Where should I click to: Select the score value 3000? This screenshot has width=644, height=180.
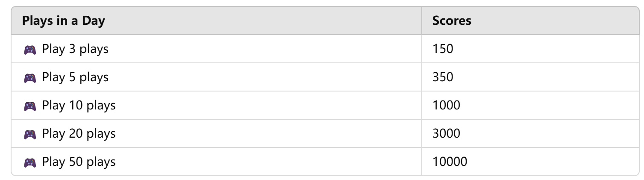coord(446,134)
